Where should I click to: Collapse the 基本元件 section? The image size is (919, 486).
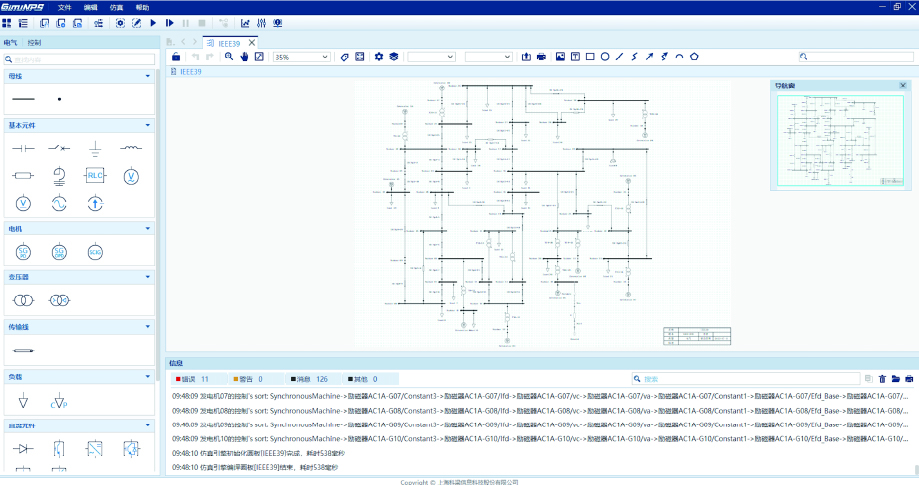(148, 125)
